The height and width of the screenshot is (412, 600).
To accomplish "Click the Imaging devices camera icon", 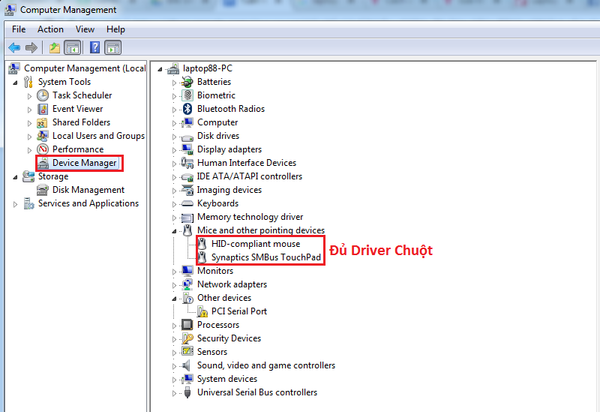I will (x=188, y=190).
